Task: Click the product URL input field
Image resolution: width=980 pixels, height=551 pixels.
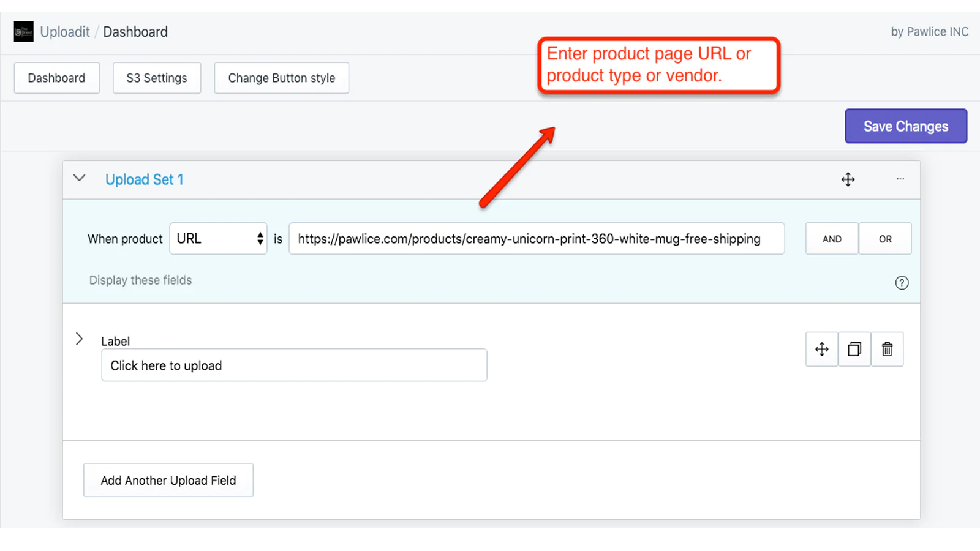Action: point(536,239)
